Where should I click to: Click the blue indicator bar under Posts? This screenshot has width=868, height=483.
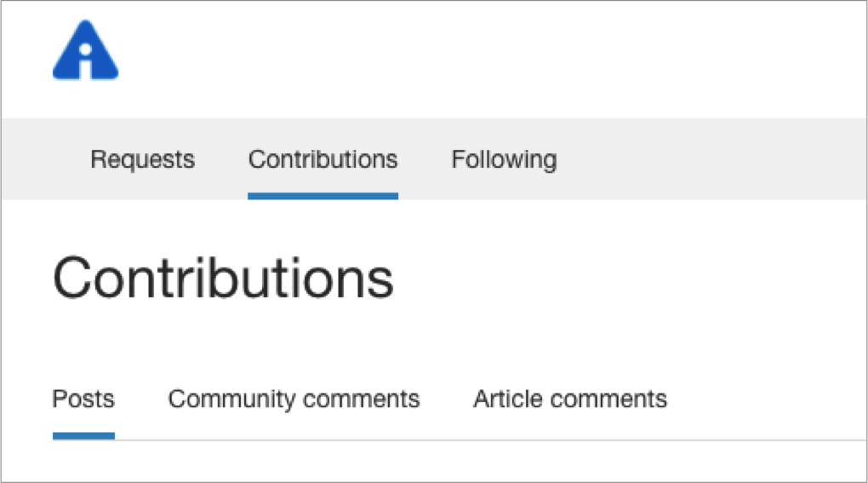pyautogui.click(x=83, y=436)
